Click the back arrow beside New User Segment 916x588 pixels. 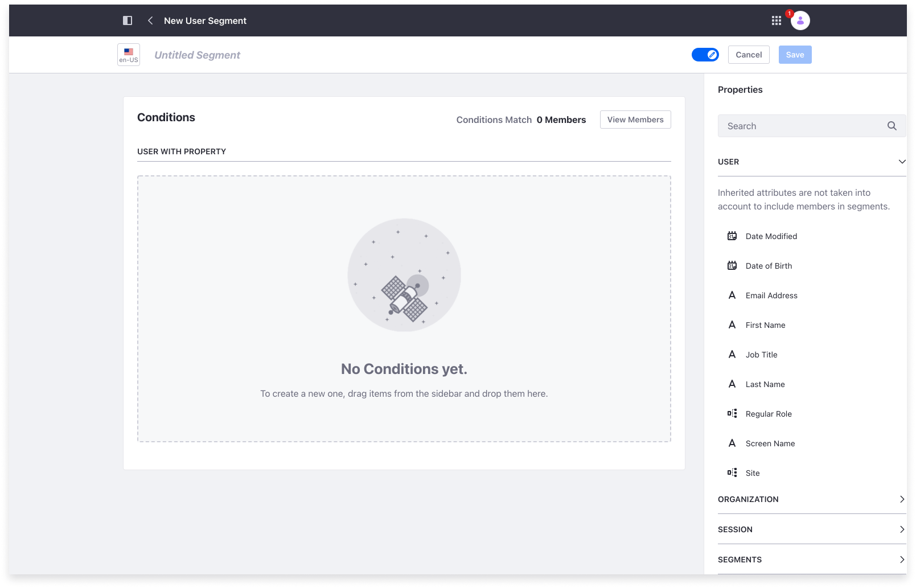click(x=150, y=20)
